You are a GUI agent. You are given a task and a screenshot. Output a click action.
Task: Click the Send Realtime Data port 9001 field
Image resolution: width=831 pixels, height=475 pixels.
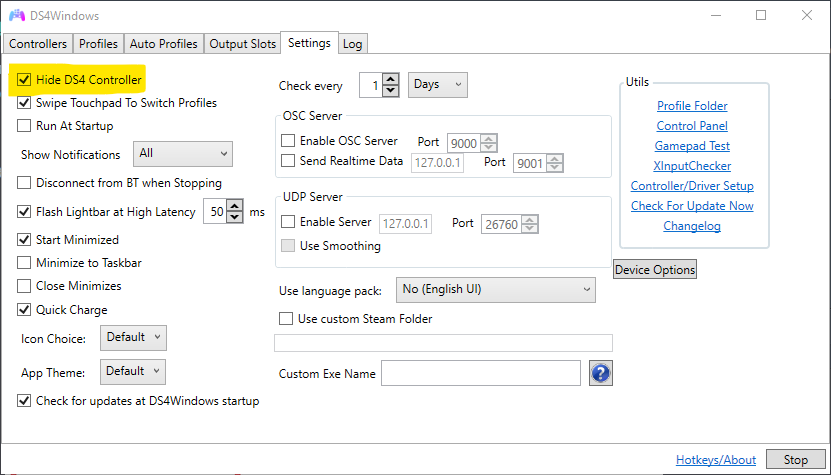pyautogui.click(x=530, y=163)
